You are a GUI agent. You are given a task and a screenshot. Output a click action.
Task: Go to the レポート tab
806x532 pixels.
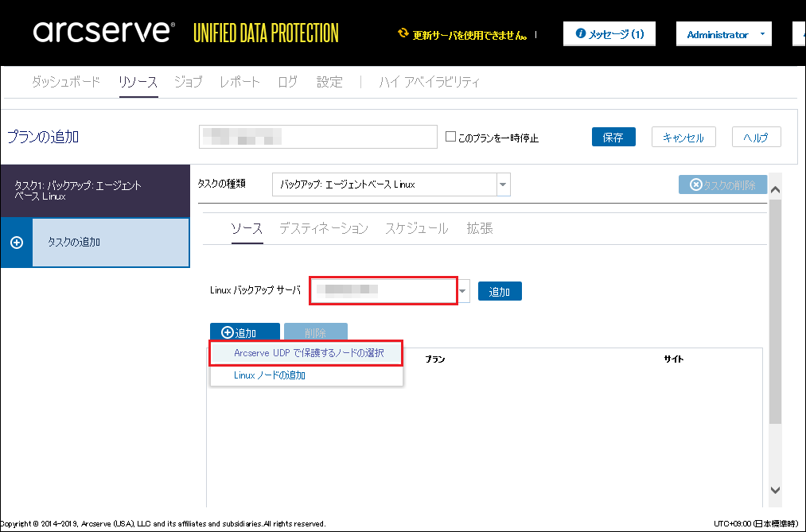[x=240, y=82]
